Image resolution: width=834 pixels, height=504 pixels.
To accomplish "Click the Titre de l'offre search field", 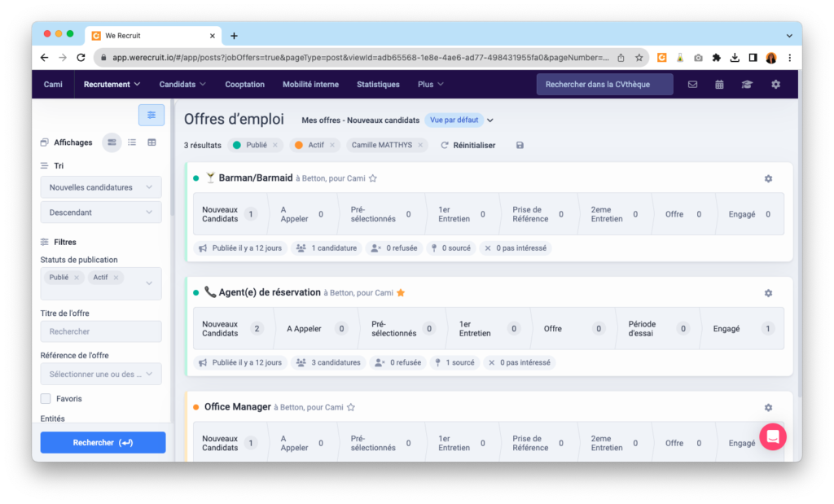I will click(101, 331).
